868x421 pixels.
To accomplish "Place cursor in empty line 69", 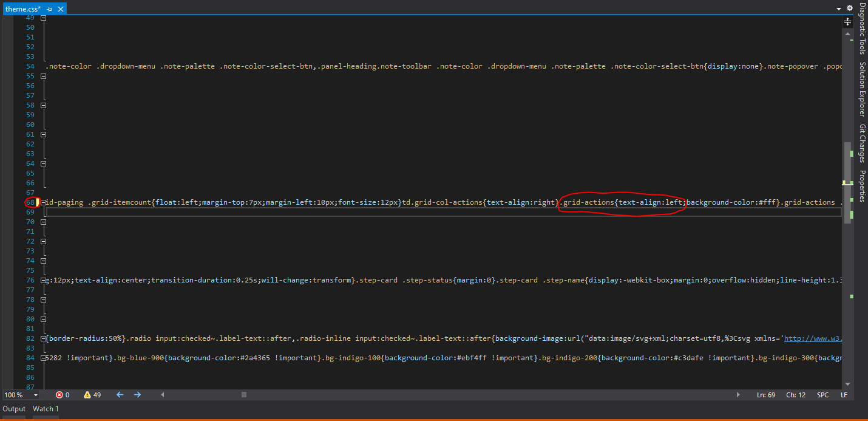I will [443, 212].
